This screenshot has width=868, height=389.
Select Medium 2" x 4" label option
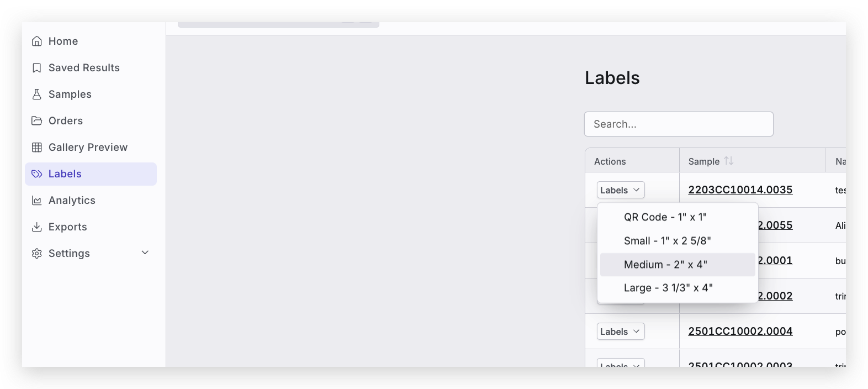[665, 265]
